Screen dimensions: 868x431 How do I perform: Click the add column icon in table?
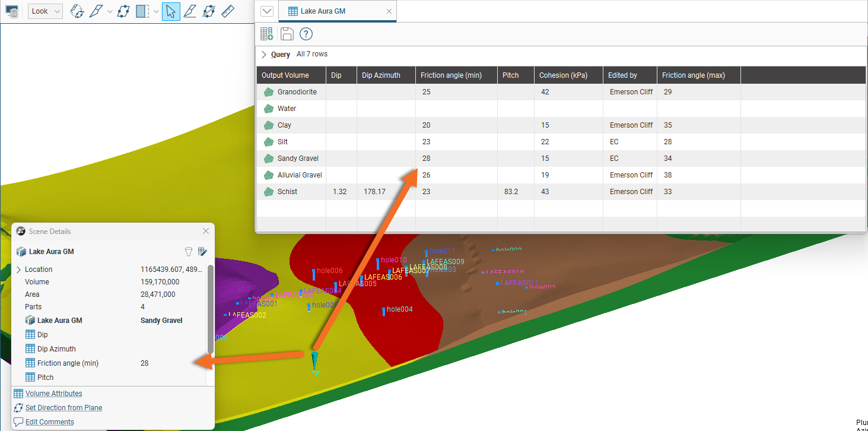[x=267, y=34]
